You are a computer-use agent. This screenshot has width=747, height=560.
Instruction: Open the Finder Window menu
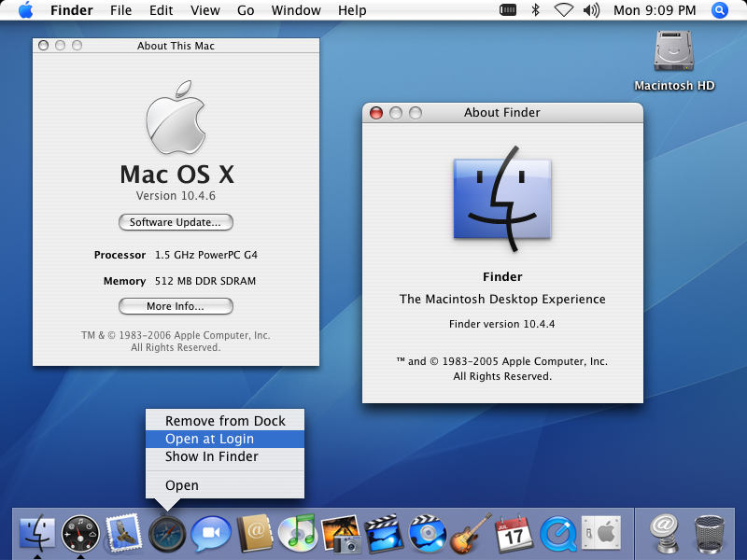[296, 10]
